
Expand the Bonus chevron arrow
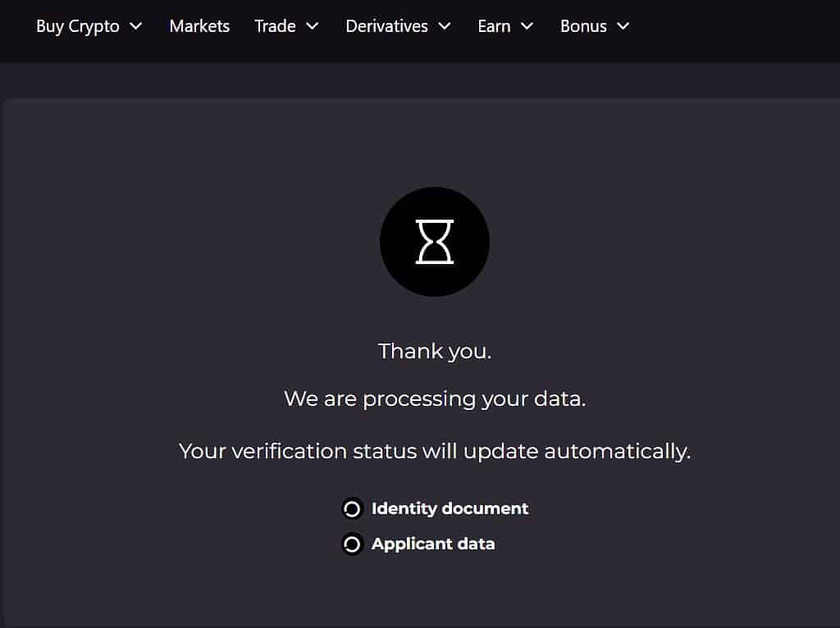623,26
